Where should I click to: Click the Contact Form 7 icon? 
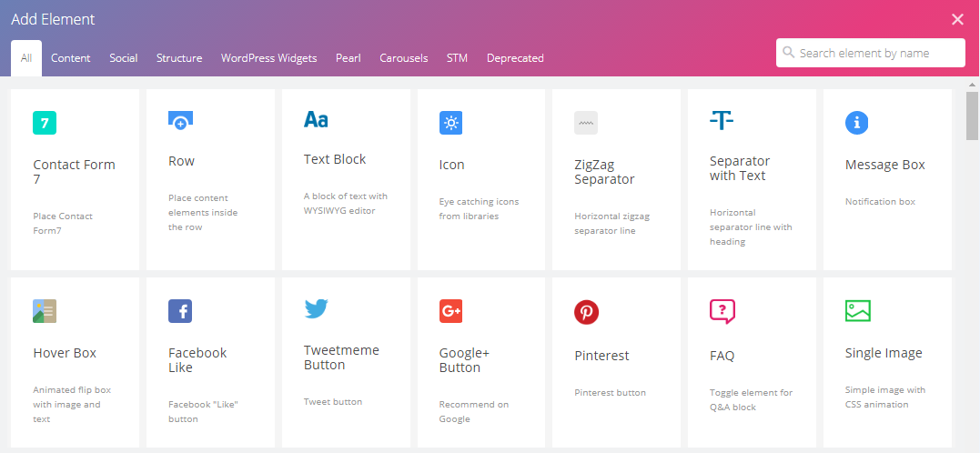coord(45,123)
